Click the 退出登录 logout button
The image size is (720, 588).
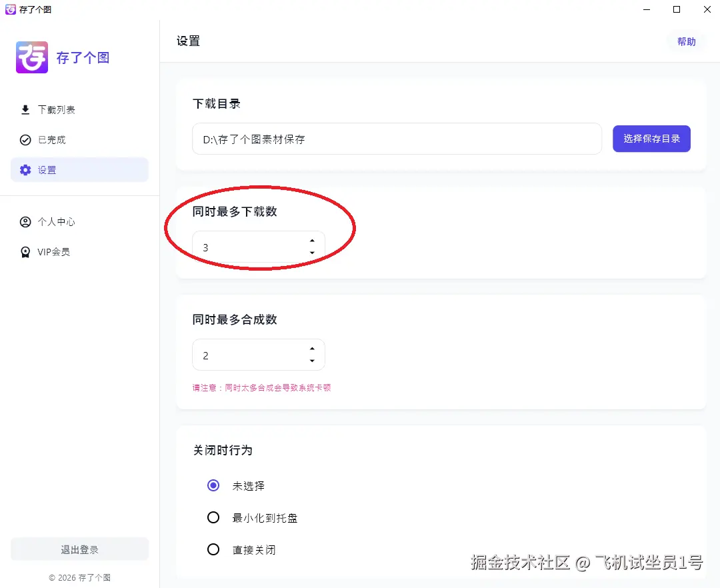pyautogui.click(x=79, y=549)
